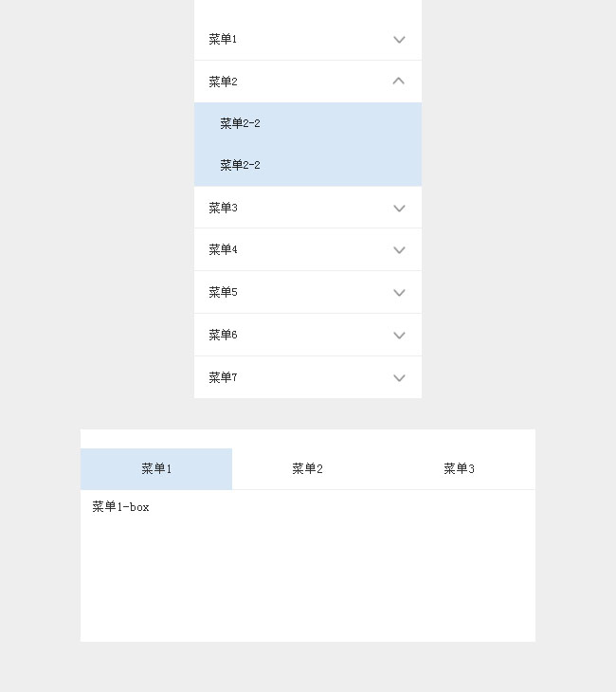Click the down chevron beside 菜单4

[399, 250]
